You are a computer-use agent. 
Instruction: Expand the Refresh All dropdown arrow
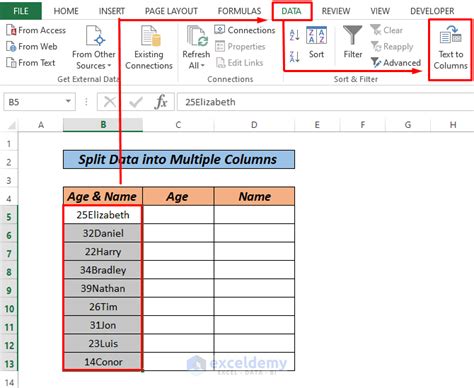coord(202,65)
